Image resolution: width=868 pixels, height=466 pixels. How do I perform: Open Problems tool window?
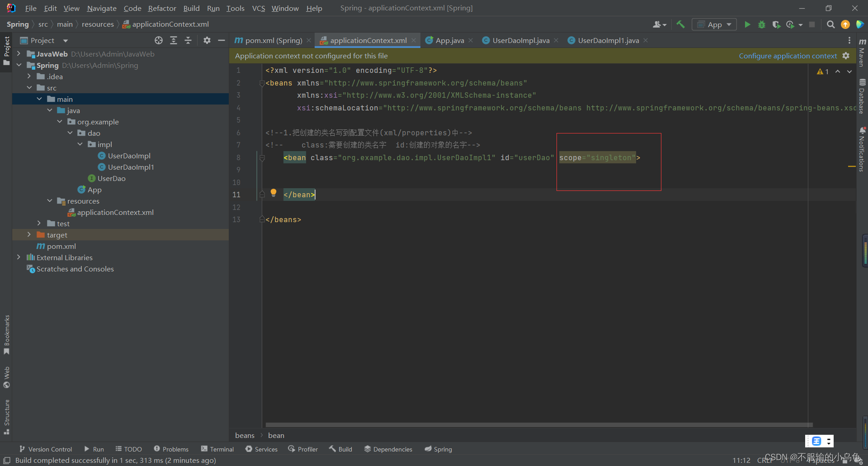click(x=171, y=449)
